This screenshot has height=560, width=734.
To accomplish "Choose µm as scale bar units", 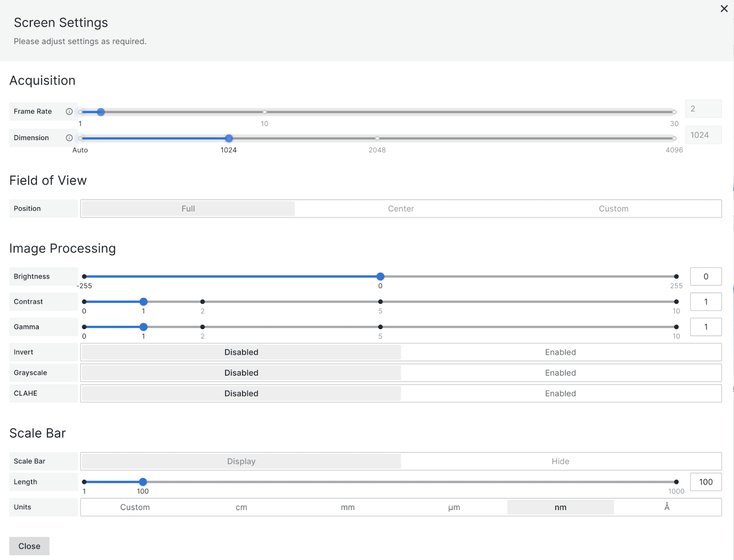I will point(454,507).
